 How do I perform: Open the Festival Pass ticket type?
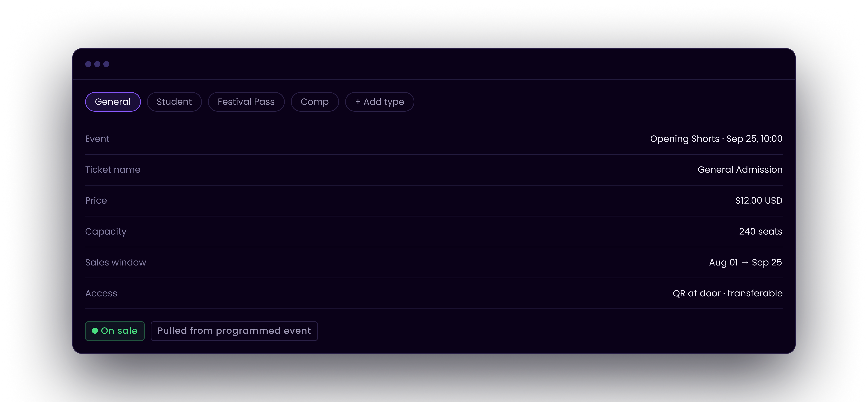(246, 101)
